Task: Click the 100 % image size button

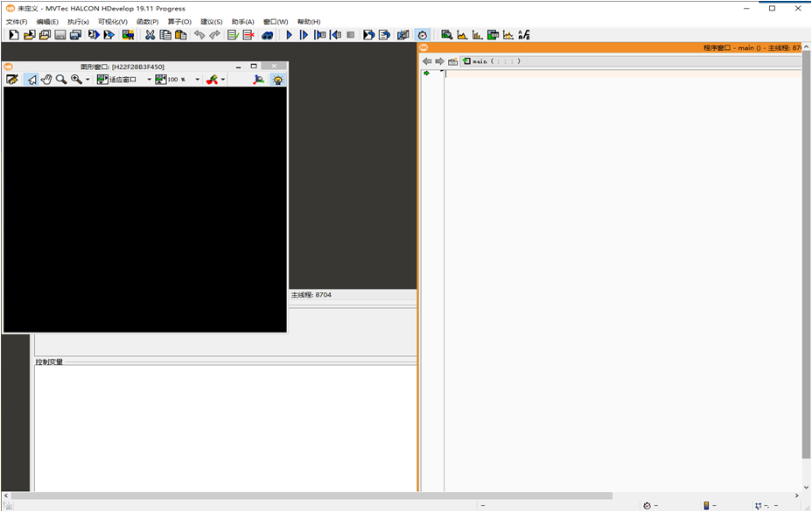Action: click(x=171, y=80)
